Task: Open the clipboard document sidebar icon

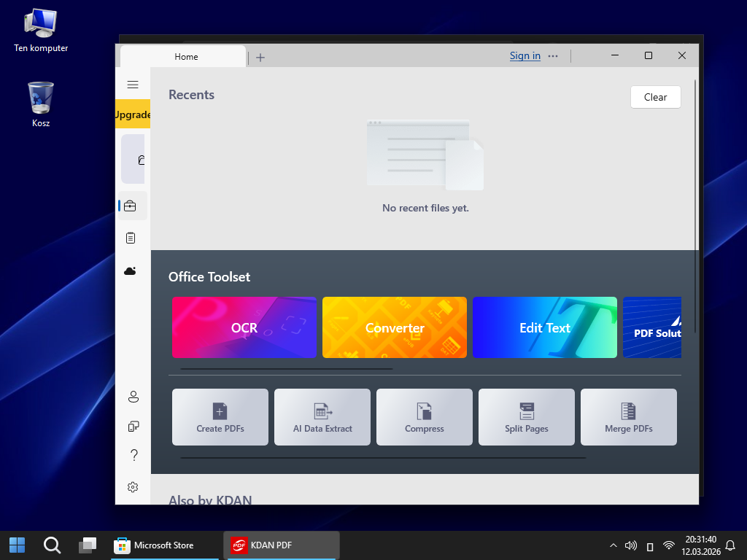Action: [x=131, y=238]
